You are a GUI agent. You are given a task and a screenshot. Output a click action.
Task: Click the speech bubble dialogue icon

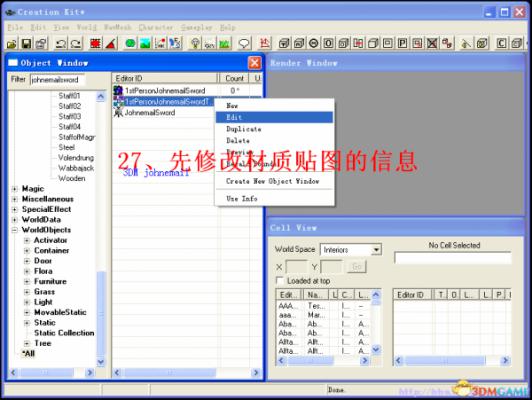[x=244, y=43]
